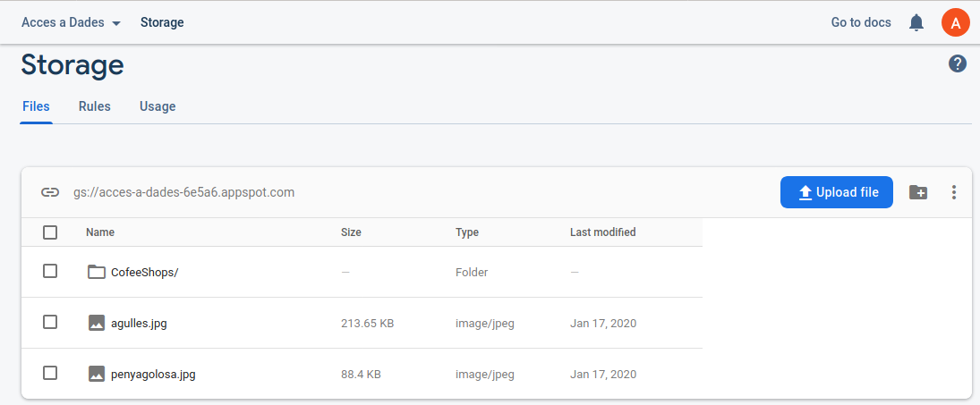
Task: Open the three-dot more options menu
Action: 954,192
